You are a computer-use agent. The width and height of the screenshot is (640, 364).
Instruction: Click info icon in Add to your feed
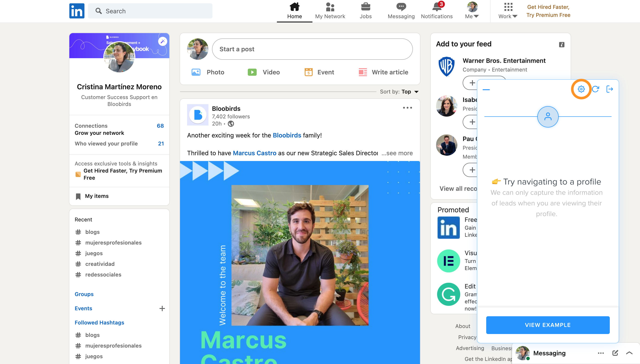[x=562, y=44]
